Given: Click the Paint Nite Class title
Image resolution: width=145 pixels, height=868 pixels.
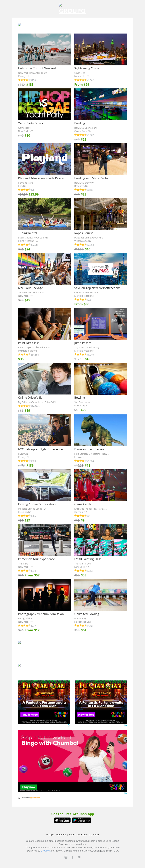Looking at the screenshot, I should click(29, 343).
